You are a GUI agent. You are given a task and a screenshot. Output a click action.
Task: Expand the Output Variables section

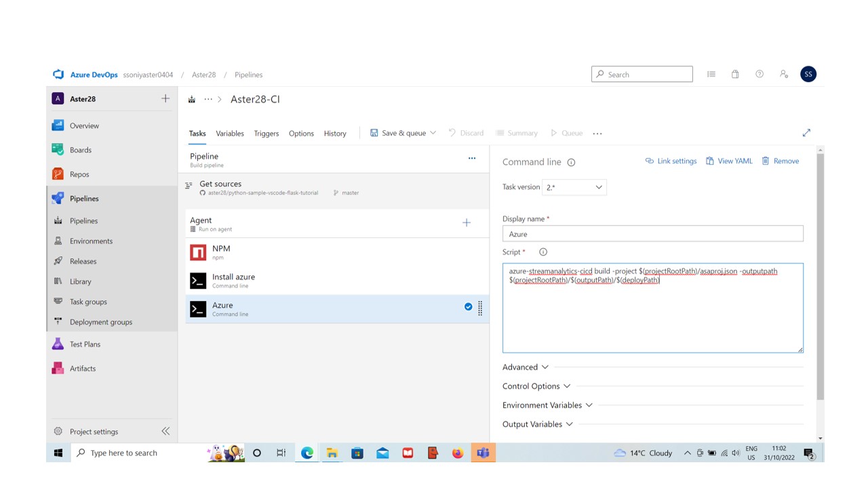[x=537, y=424]
